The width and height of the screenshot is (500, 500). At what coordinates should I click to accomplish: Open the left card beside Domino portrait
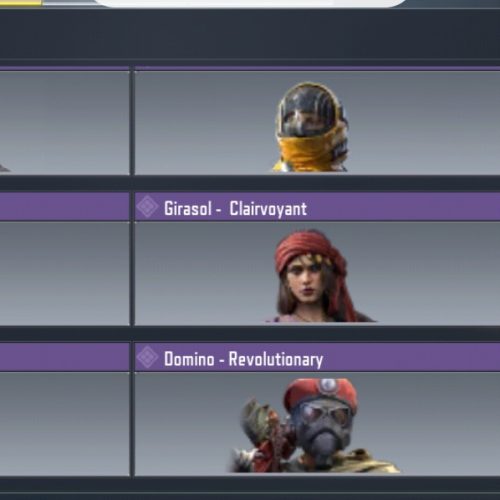point(64,424)
